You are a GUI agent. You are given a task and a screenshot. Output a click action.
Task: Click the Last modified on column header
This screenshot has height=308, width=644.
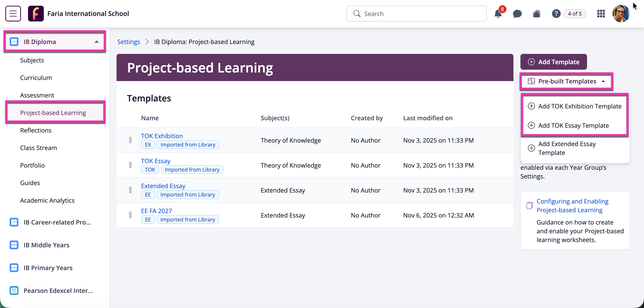tap(428, 118)
